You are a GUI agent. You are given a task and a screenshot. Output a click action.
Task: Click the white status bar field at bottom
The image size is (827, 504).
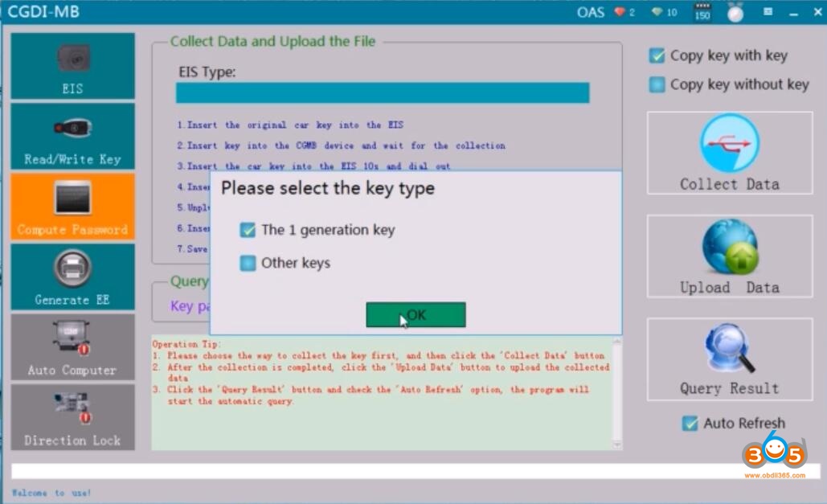[416, 471]
